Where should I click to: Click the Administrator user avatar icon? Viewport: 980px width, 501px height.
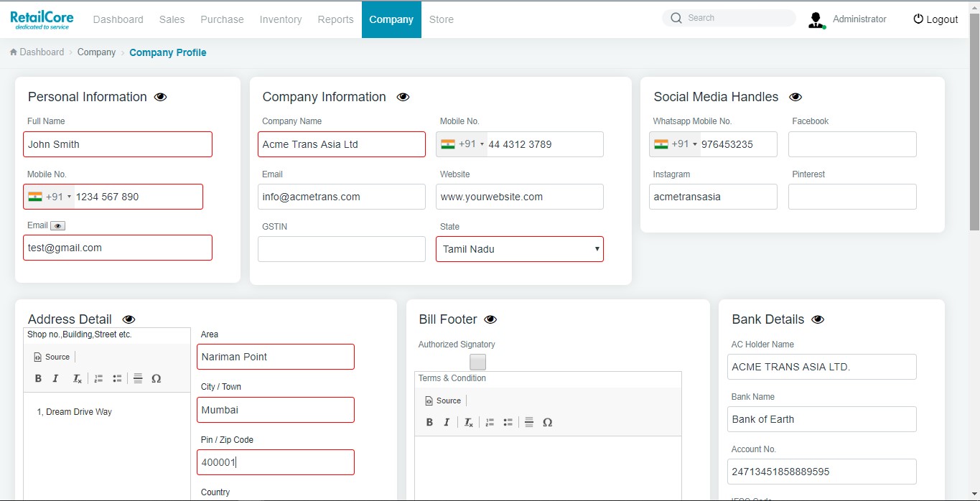click(x=816, y=20)
